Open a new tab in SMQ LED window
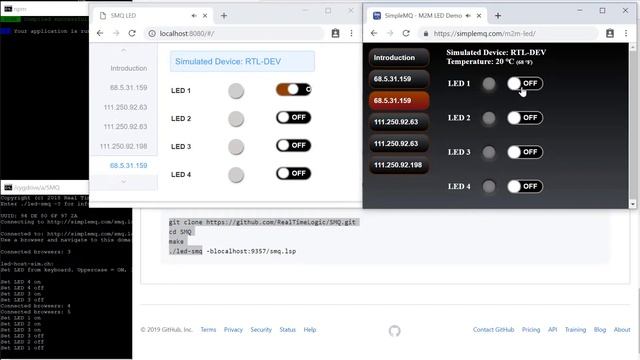Viewport: 640px width, 360px height. coord(224,16)
